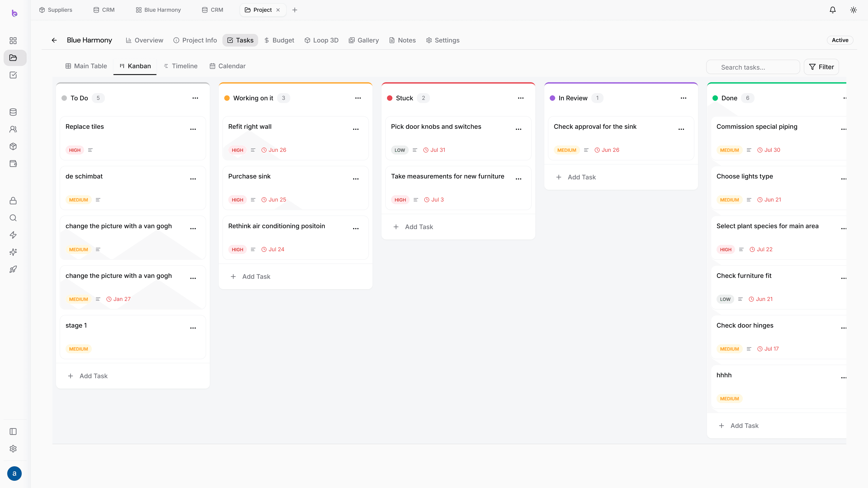The height and width of the screenshot is (488, 868).
Task: Switch to Timeline view
Action: pos(181,66)
